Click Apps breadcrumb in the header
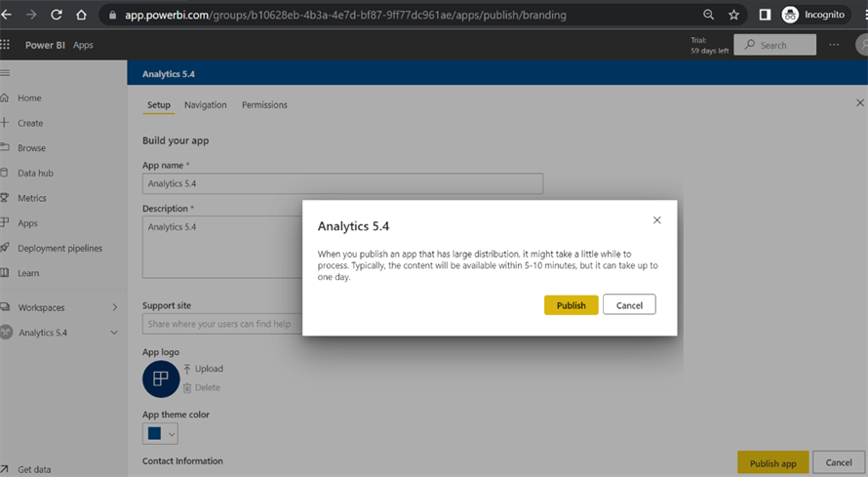The width and height of the screenshot is (868, 477). point(83,45)
